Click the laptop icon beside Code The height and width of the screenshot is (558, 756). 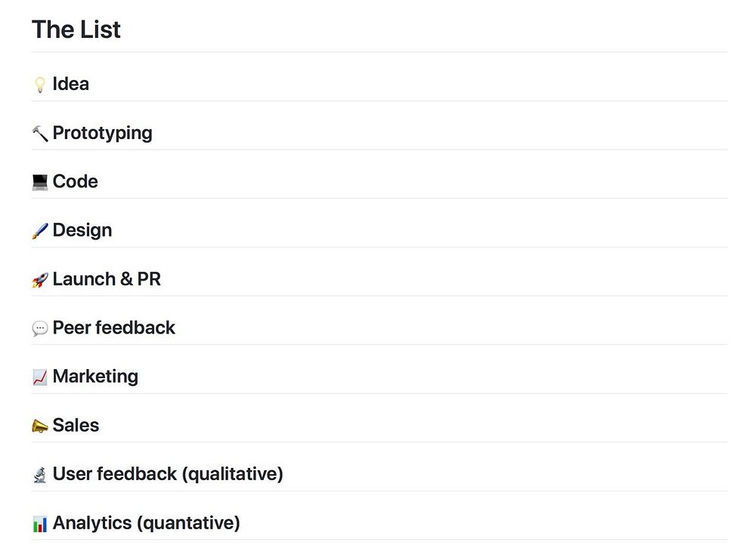coord(40,182)
